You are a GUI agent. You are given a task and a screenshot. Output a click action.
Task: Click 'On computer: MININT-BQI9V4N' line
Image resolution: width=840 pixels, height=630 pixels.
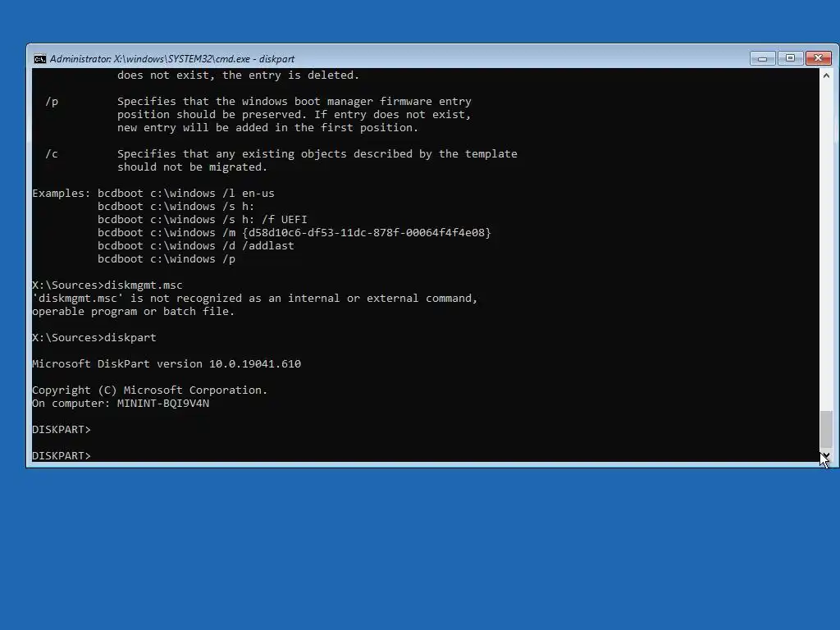(x=121, y=404)
